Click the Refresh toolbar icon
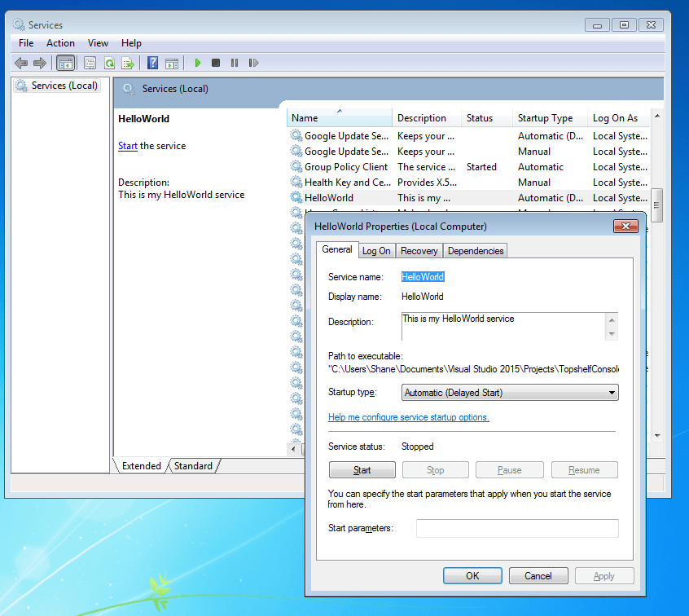689x616 pixels. coord(108,63)
